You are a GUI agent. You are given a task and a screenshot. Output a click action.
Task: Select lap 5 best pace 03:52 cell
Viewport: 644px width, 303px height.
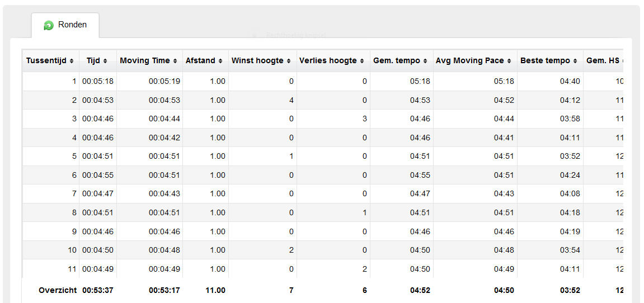click(x=550, y=156)
